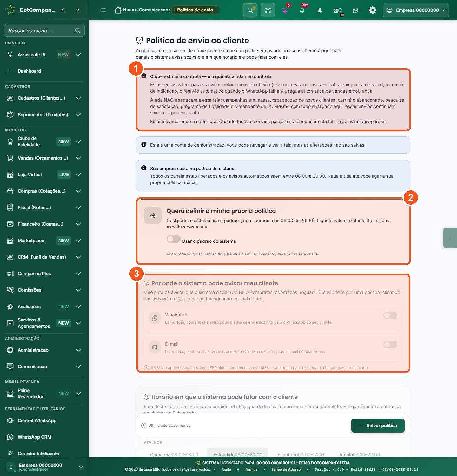This screenshot has height=476, width=457.
Task: Click the Central WhatsApp sidebar icon
Action: tap(10, 420)
